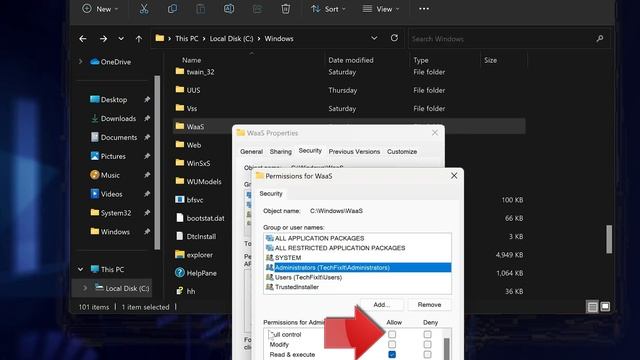Click the file list vertical scrollbar

click(609, 239)
